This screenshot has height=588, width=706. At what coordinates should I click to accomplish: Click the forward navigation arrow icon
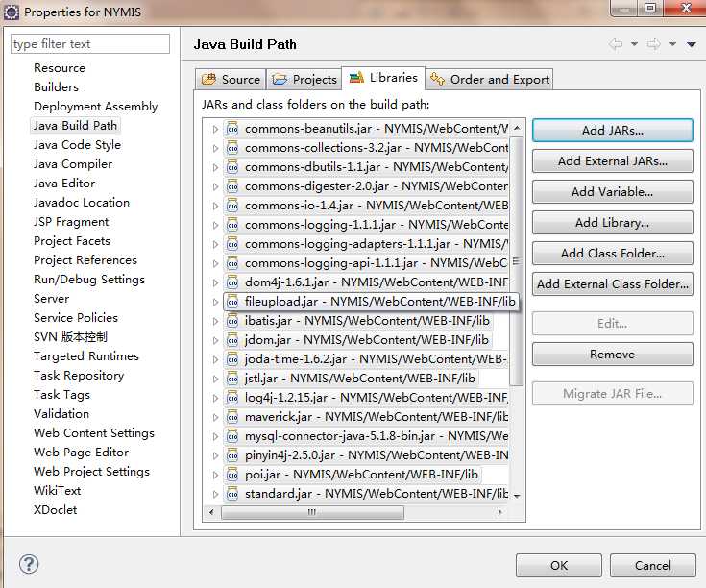pos(653,44)
